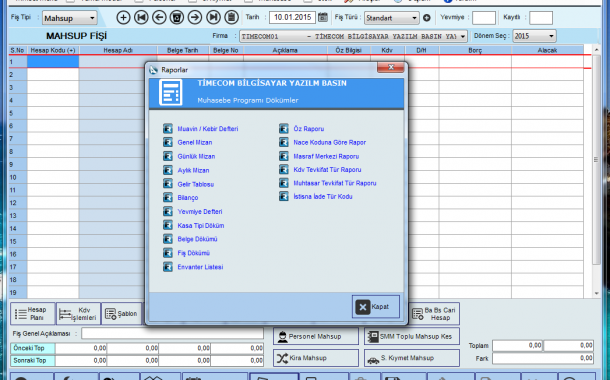Go to first record navigation icon
This screenshot has width=610, height=380.
141,18
